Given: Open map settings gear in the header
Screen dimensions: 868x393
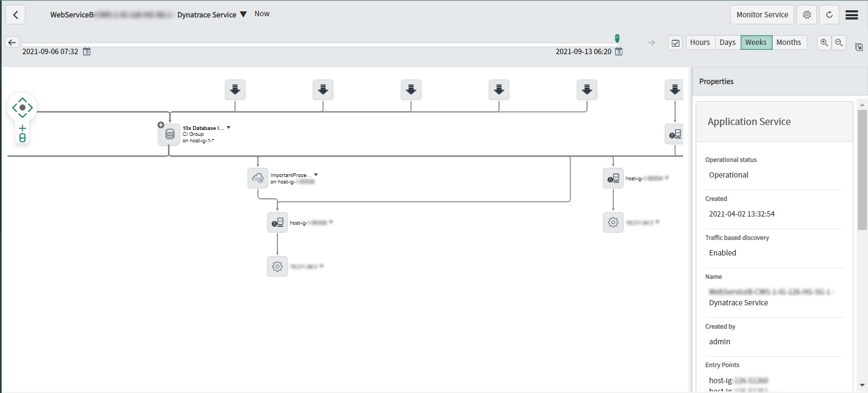Looking at the screenshot, I should tap(807, 15).
